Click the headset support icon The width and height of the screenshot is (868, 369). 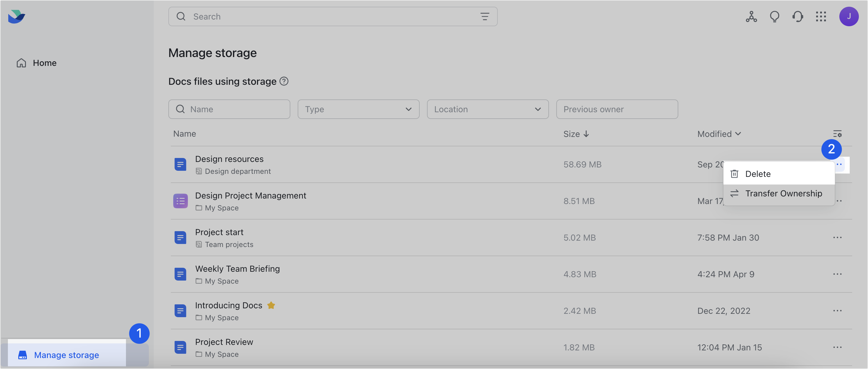pyautogui.click(x=798, y=16)
